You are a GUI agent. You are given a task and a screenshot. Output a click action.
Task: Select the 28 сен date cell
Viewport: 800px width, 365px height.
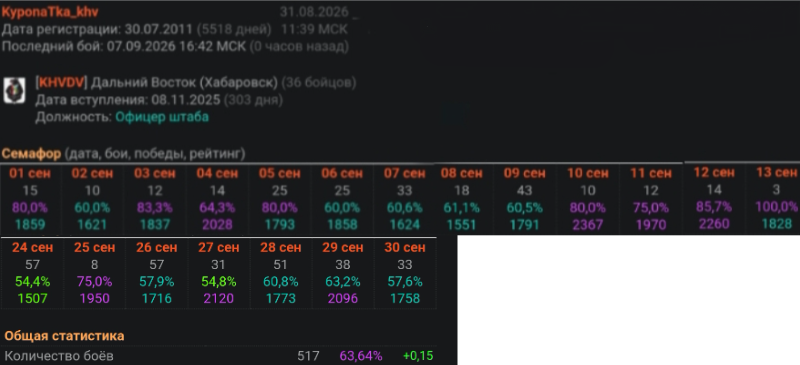coord(281,248)
